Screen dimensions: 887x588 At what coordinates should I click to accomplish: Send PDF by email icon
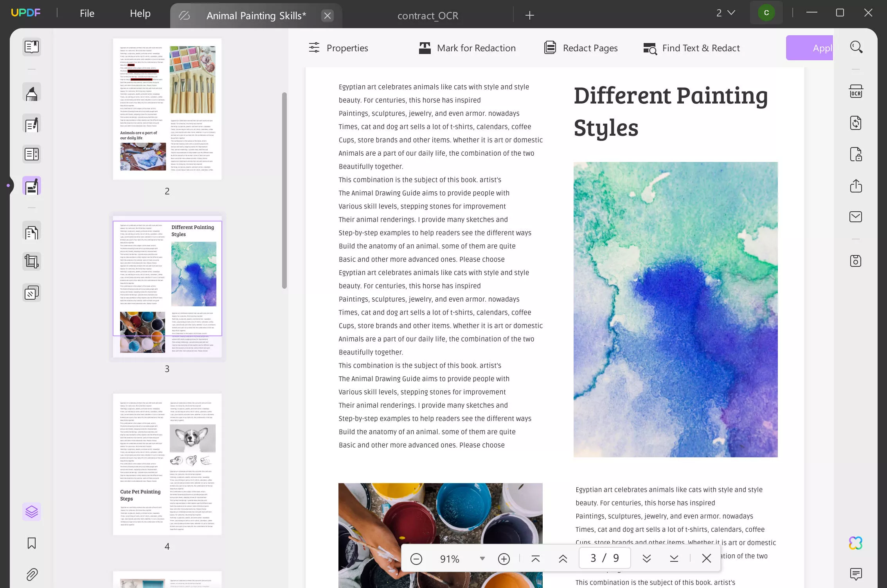[x=856, y=217]
